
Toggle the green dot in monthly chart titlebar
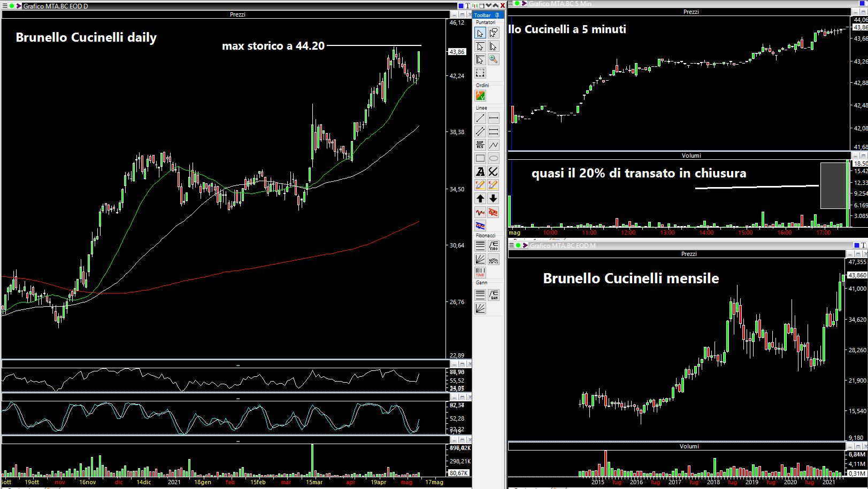pyautogui.click(x=517, y=245)
